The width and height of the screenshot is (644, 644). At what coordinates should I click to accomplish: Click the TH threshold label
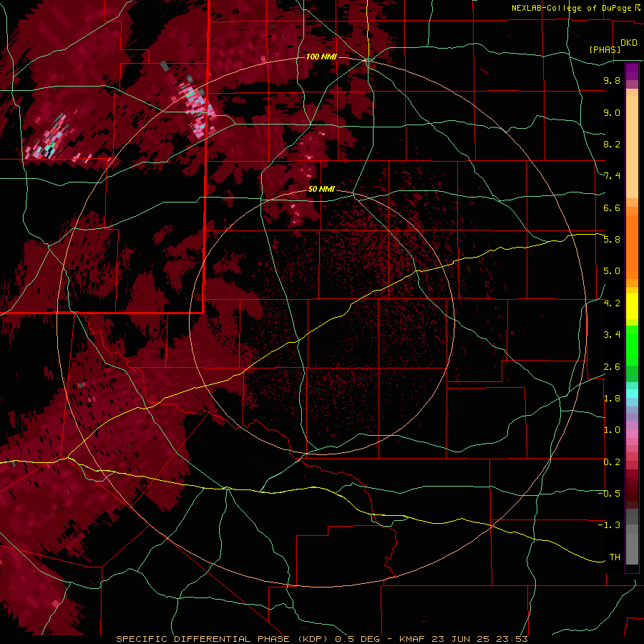click(615, 557)
